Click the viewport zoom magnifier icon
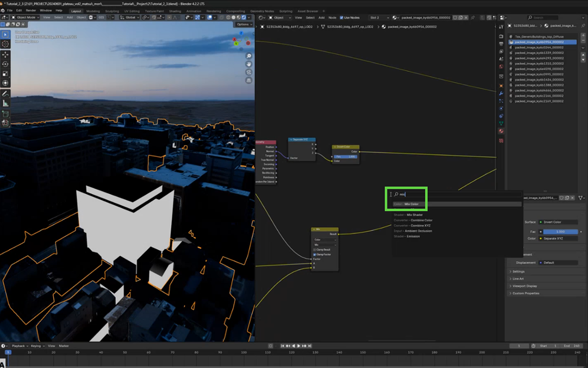The height and width of the screenshot is (368, 588). tap(249, 56)
